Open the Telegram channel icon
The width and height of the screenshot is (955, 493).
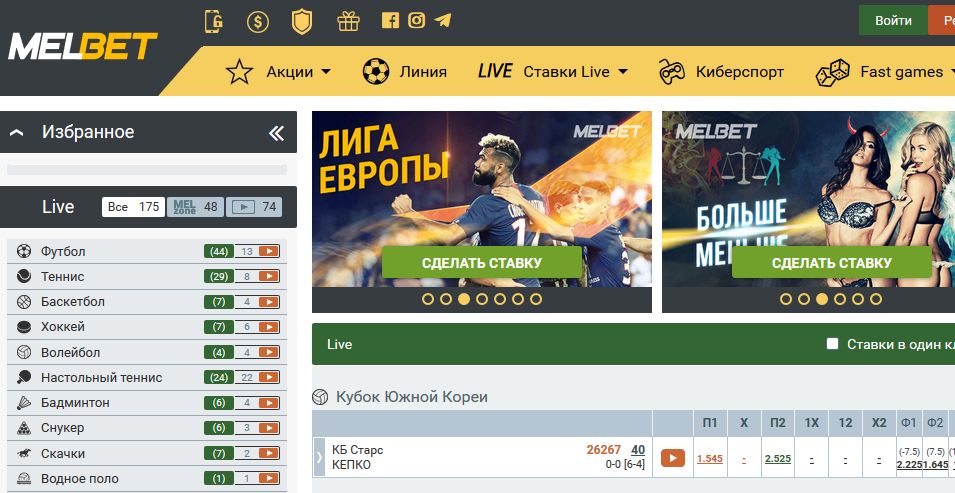443,20
